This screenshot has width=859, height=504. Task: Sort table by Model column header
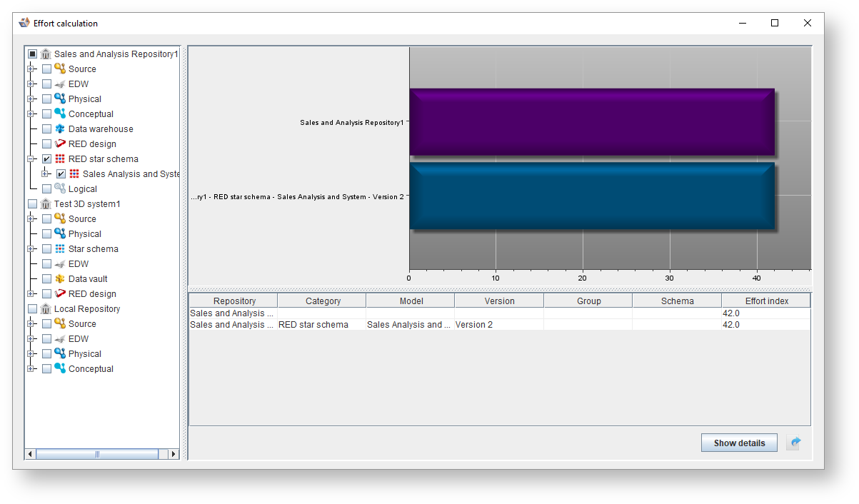(x=411, y=301)
